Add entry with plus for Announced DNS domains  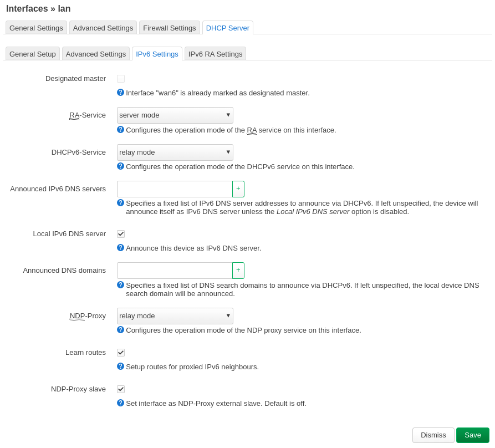pos(238,270)
